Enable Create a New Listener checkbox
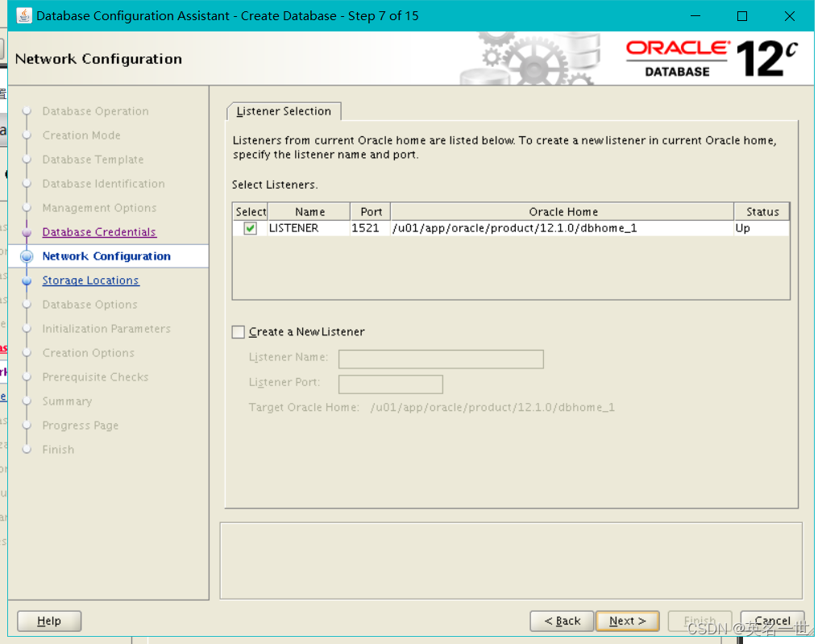Screen dimensions: 822x644 238,332
